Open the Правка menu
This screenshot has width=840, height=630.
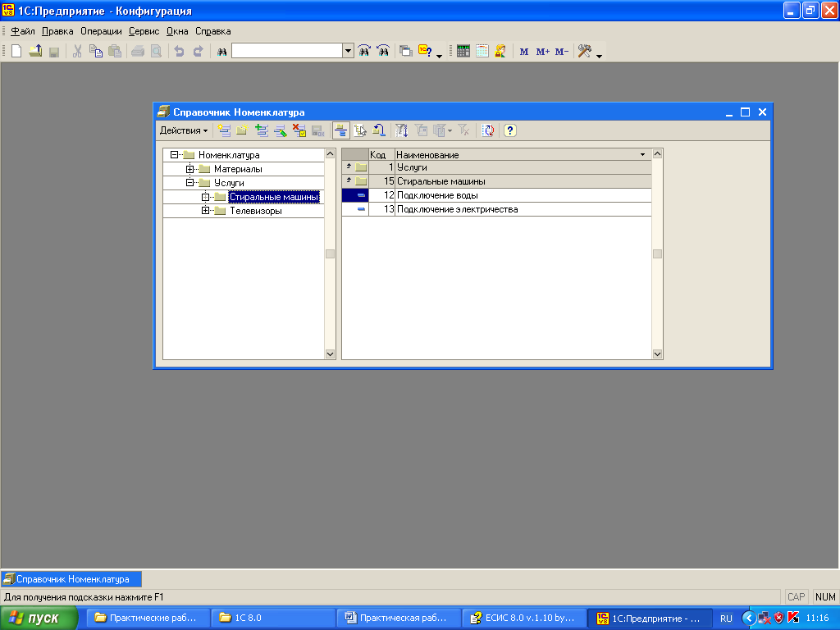point(57,31)
